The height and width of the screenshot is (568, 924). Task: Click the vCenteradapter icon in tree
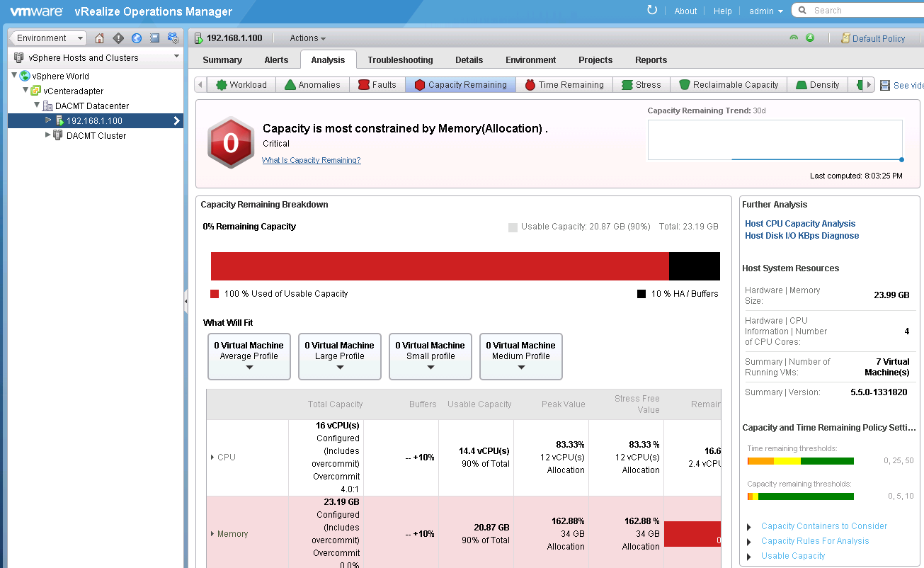coord(35,91)
